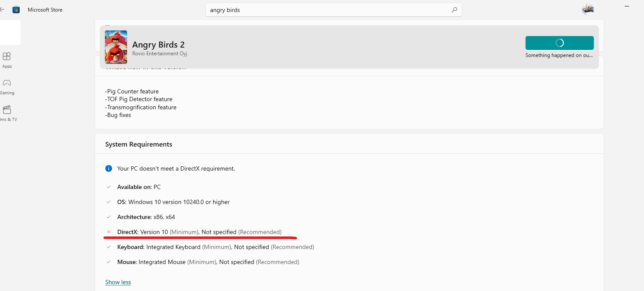Click the Your PC doesn't meet a DirectX requirement notice
Image resolution: width=644 pixels, height=291 pixels.
176,168
